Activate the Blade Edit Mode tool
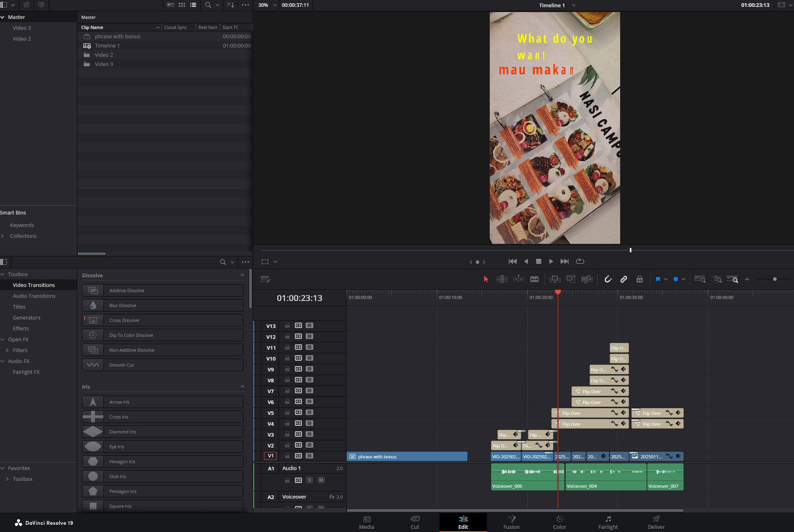794x532 pixels. click(x=534, y=279)
